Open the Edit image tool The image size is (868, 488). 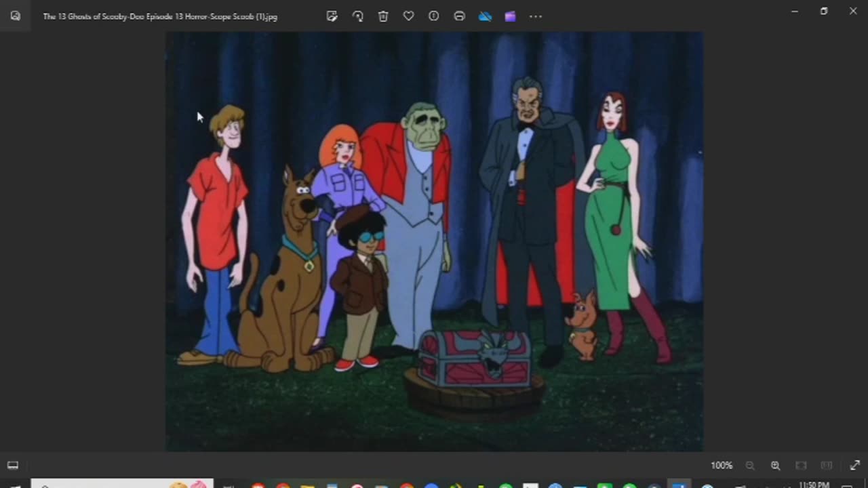(332, 16)
